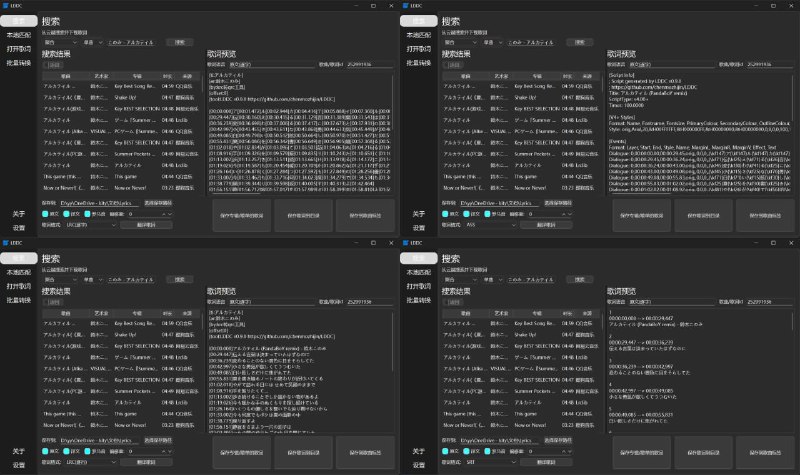Switch to 本地匹配 tab in top-left window sidebar
The height and width of the screenshot is (475, 800).
(x=19, y=34)
